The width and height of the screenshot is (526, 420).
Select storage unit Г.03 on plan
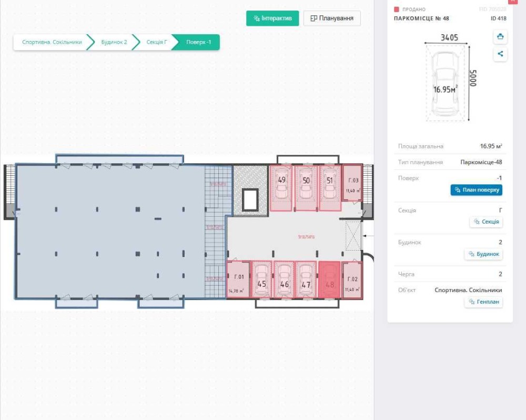pyautogui.click(x=352, y=183)
